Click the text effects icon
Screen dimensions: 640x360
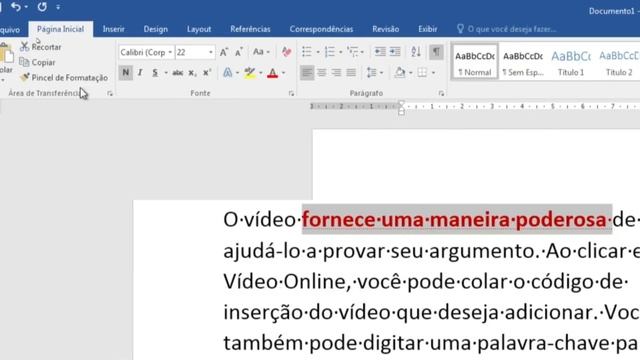228,73
